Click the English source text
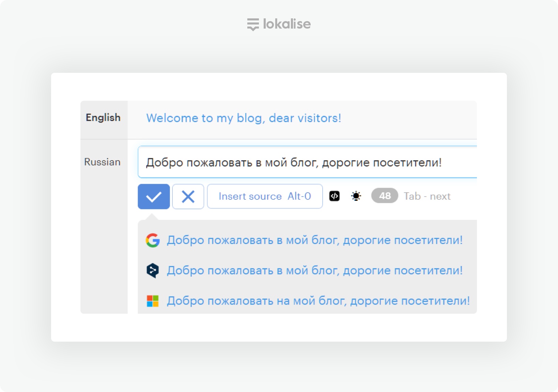558x392 pixels. pos(244,118)
